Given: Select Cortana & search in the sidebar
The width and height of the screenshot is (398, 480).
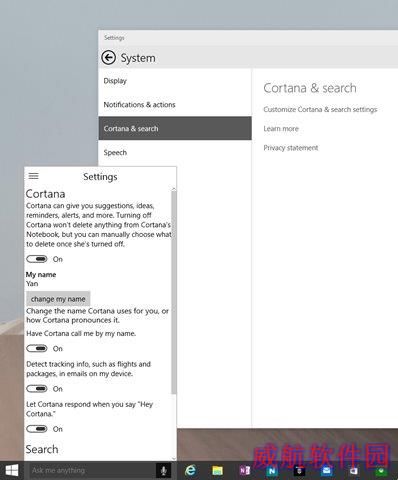Looking at the screenshot, I should tap(175, 128).
